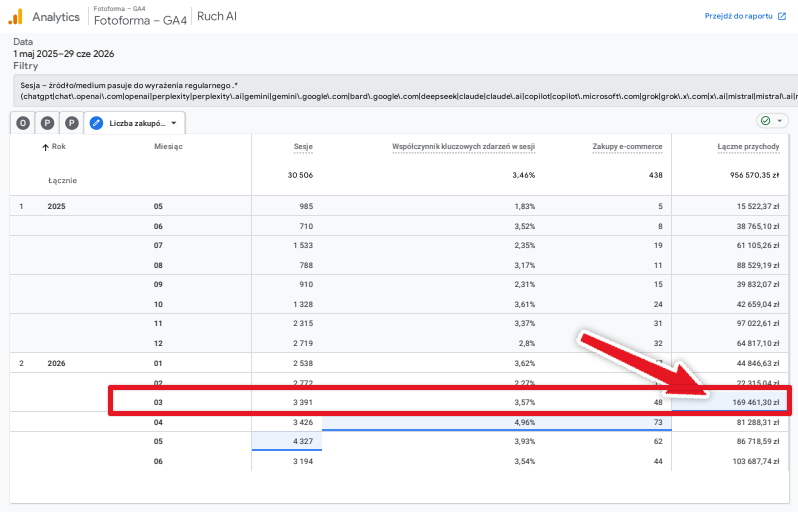Click the Łącznie totals row label

pyautogui.click(x=63, y=181)
